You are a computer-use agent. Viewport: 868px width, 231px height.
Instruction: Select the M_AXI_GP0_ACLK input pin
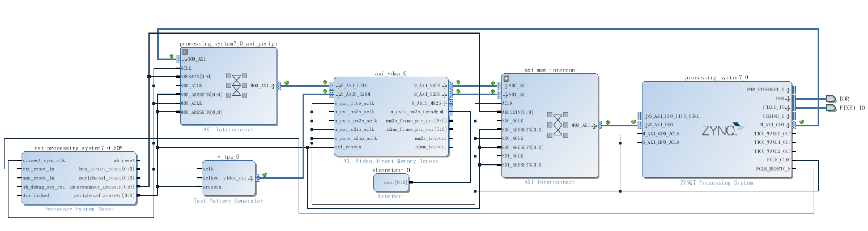(x=661, y=134)
